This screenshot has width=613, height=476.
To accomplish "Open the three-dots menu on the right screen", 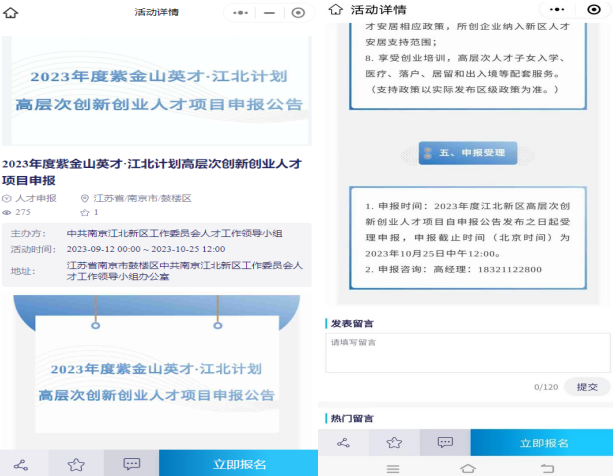I will (546, 9).
